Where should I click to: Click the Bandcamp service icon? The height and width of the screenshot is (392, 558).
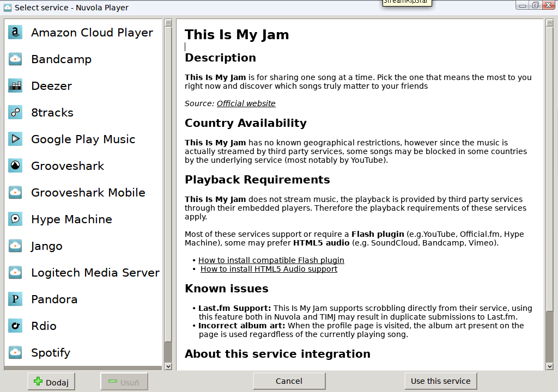tap(15, 59)
